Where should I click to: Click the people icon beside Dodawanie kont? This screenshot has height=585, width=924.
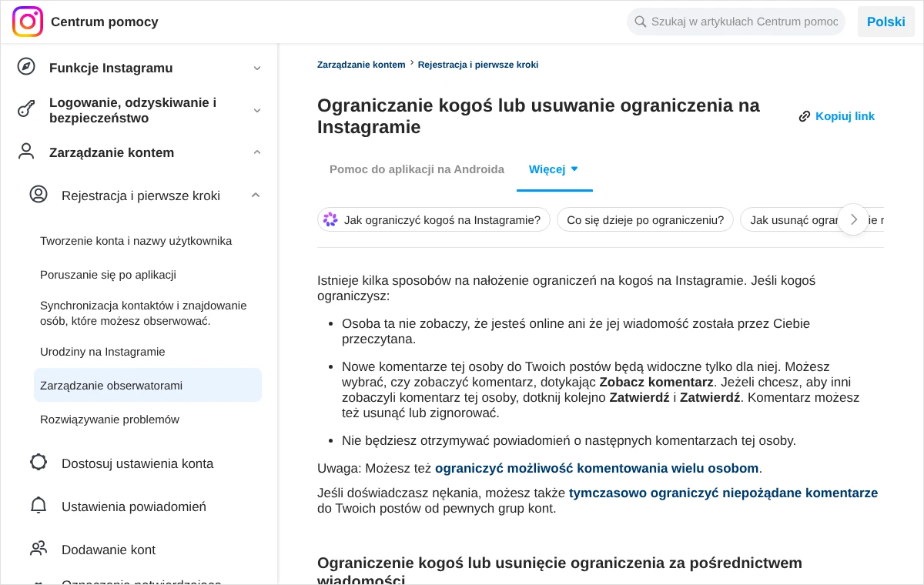[x=38, y=549]
